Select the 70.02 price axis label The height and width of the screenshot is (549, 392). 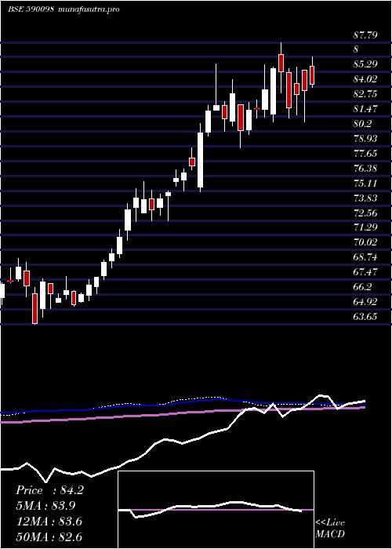[365, 242]
